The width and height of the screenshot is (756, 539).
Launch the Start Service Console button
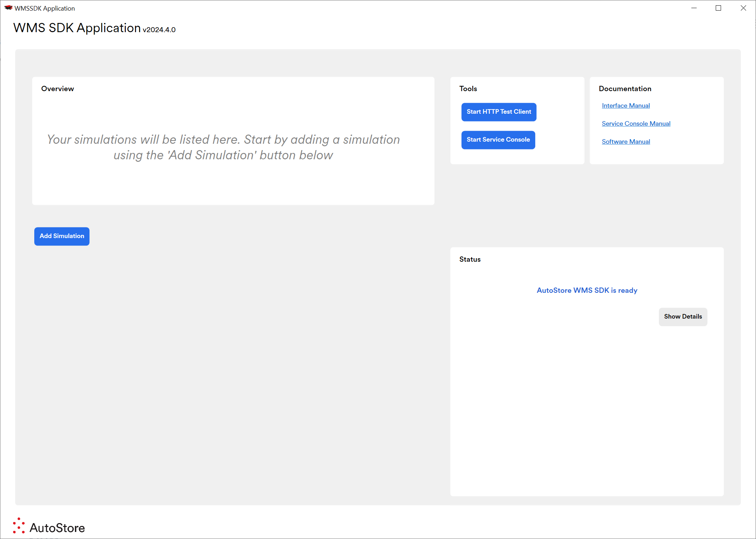[x=498, y=140]
